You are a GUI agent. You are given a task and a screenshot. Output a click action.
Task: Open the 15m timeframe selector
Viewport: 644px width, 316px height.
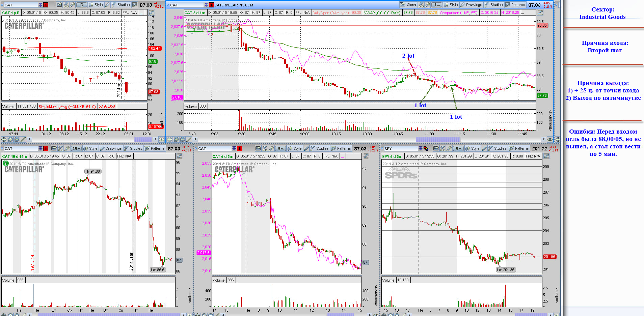[76, 148]
